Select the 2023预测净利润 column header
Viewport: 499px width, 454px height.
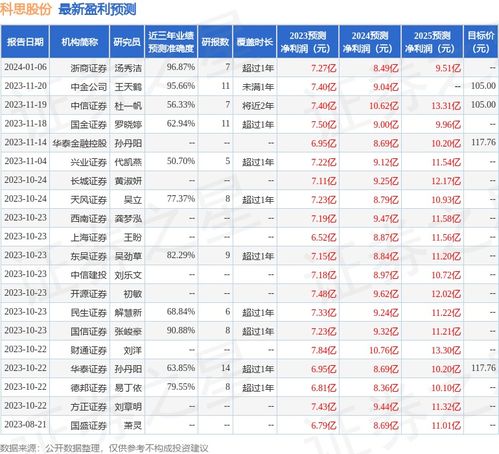point(308,42)
